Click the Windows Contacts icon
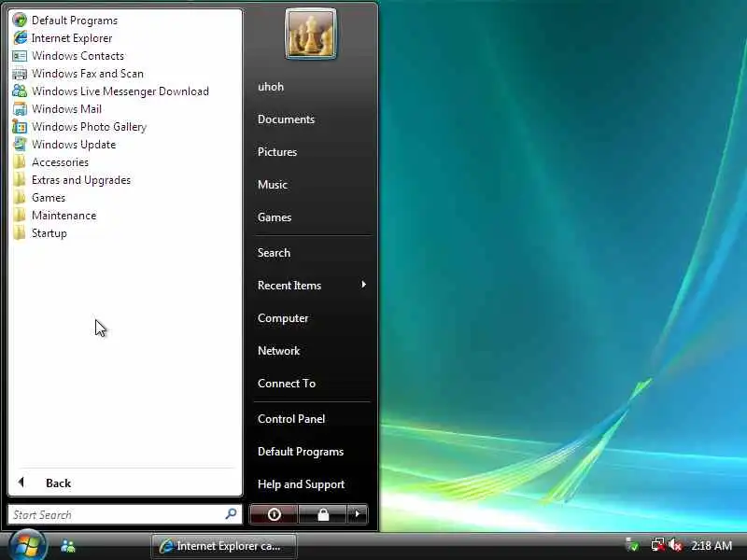The width and height of the screenshot is (747, 560). click(x=20, y=56)
